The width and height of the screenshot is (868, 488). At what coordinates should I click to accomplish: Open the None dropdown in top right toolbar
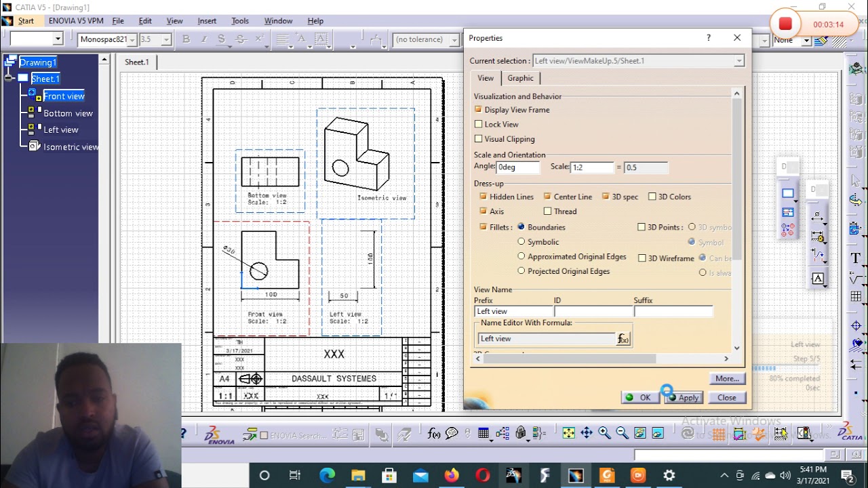(807, 40)
